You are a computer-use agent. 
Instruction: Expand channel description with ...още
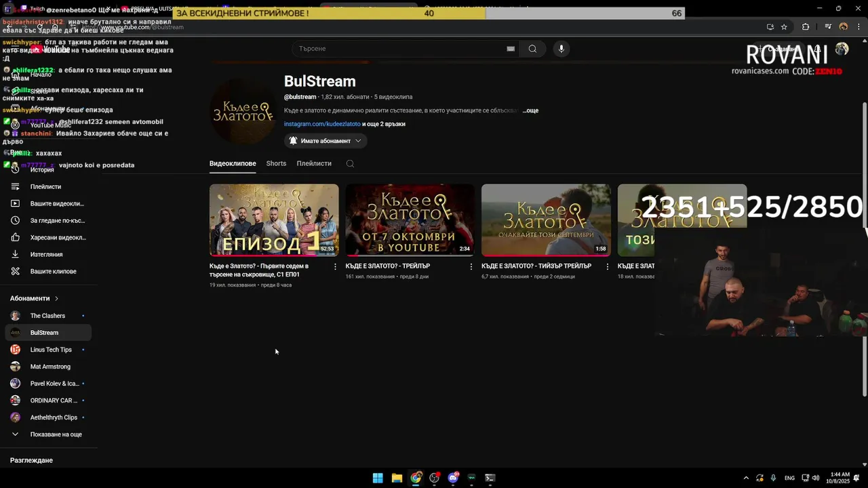coord(531,110)
